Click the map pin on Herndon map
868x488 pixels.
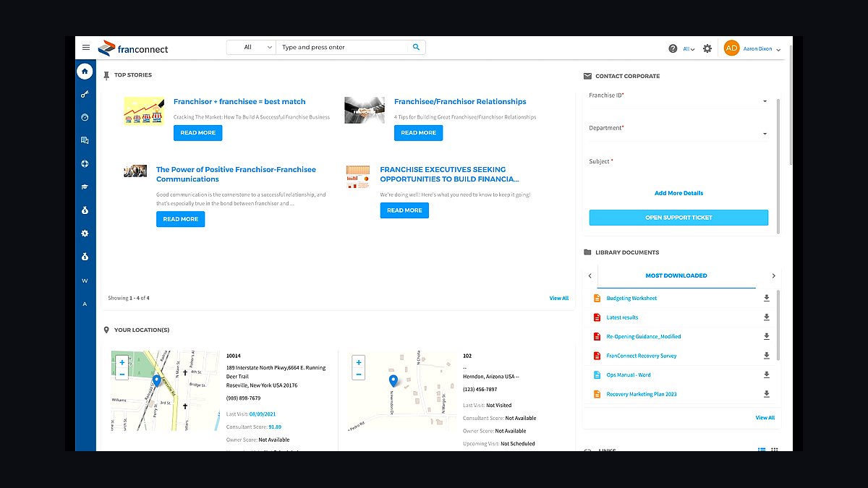point(393,381)
